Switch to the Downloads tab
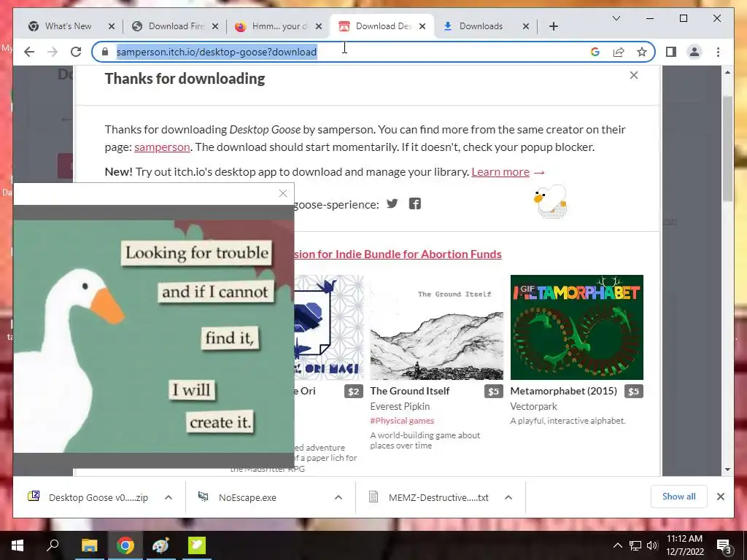The image size is (747, 560). tap(481, 26)
